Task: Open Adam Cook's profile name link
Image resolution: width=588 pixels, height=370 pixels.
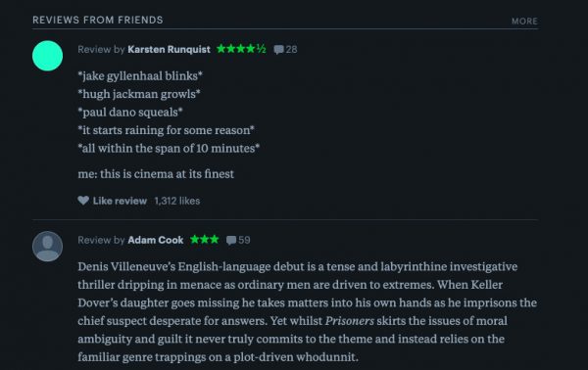Action: (155, 240)
